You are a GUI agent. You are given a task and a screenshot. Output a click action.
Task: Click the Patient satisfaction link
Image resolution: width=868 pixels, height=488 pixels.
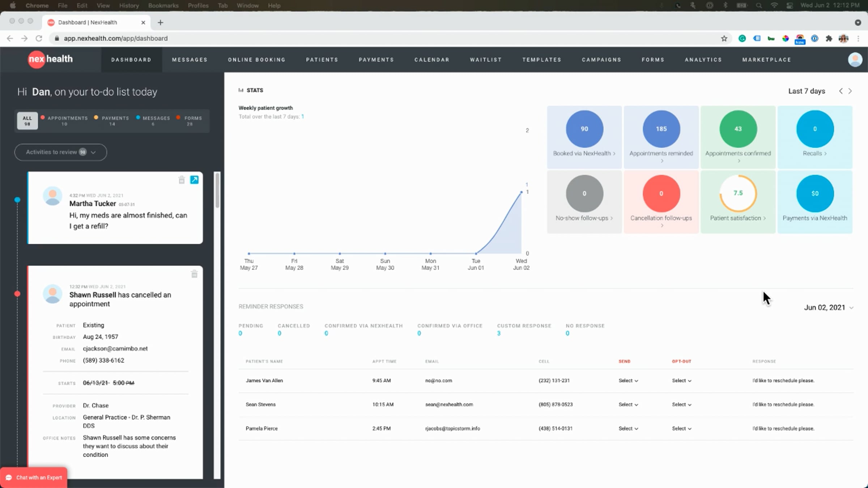738,218
